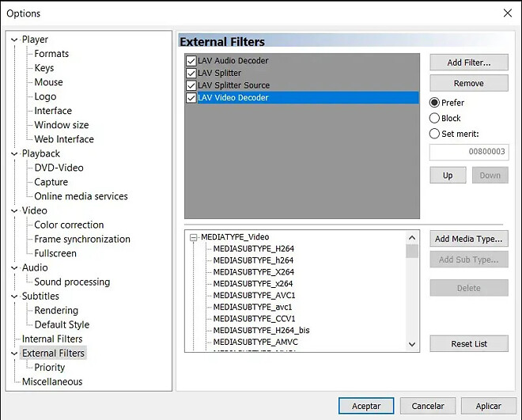The width and height of the screenshot is (522, 420).
Task: Choose the Block radio option
Action: coord(435,119)
